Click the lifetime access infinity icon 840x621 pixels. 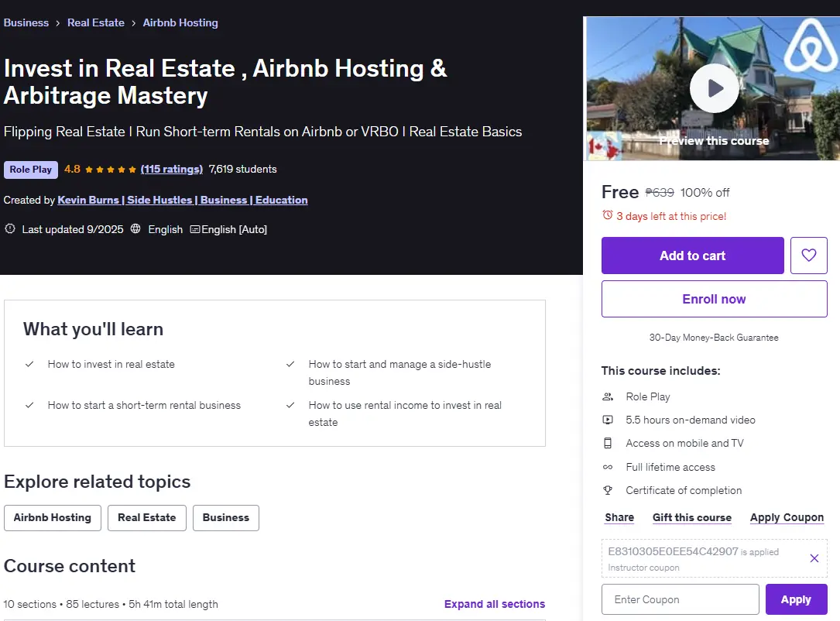[x=608, y=467]
